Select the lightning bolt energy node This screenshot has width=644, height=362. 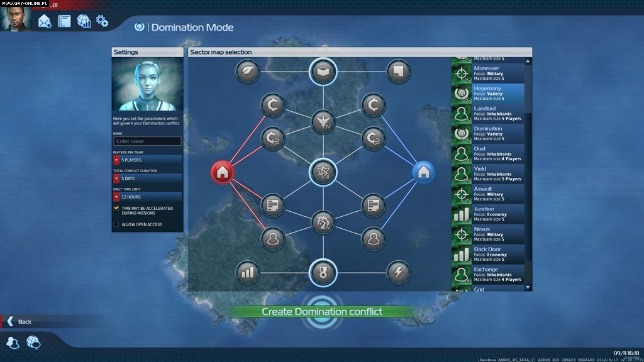pos(399,272)
